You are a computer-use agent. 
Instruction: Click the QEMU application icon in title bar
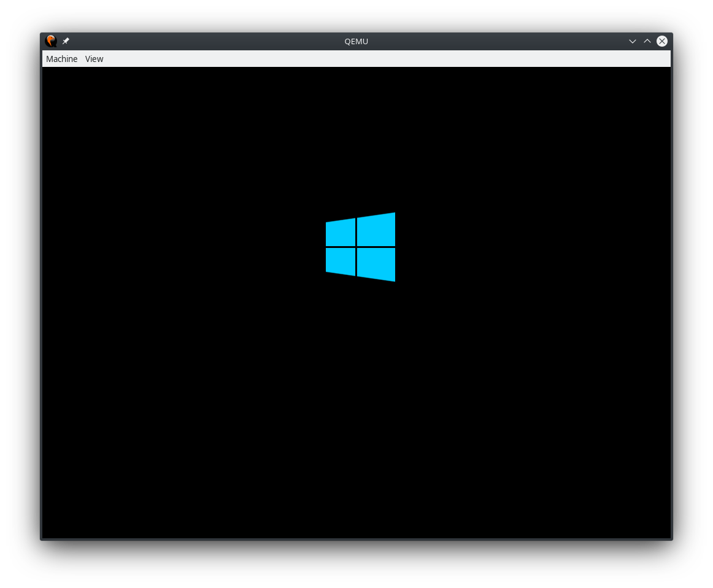coord(52,41)
